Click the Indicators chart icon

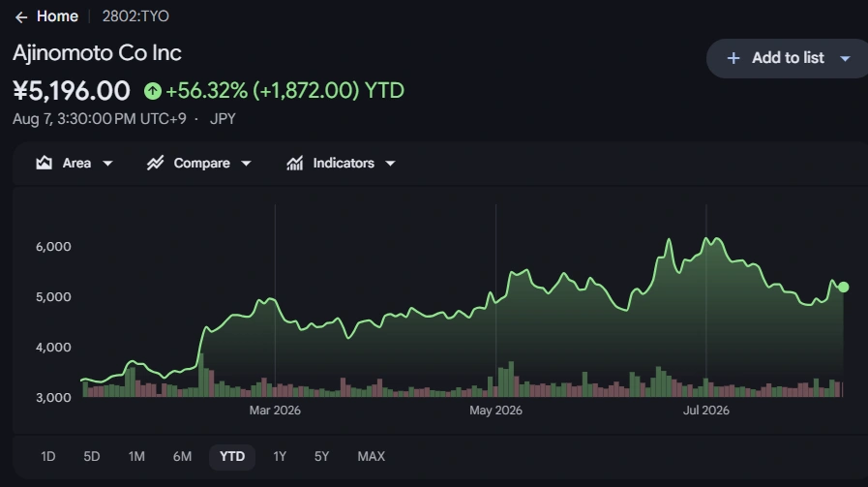[294, 163]
